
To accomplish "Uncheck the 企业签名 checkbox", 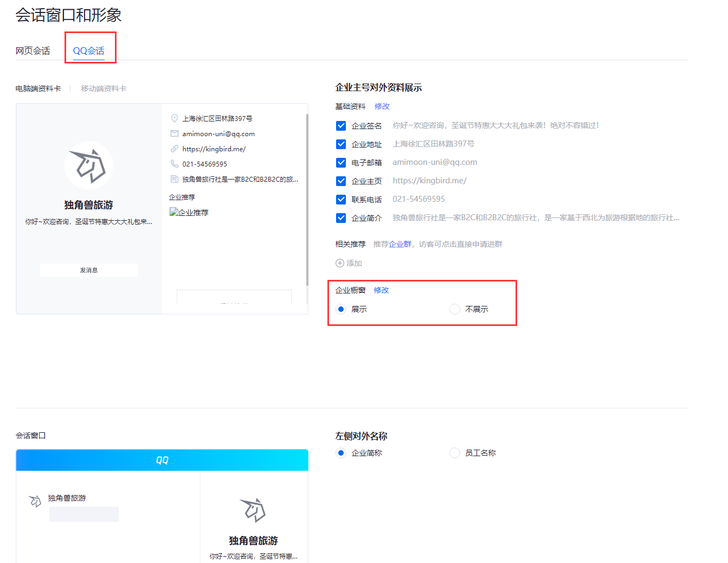I will (341, 126).
